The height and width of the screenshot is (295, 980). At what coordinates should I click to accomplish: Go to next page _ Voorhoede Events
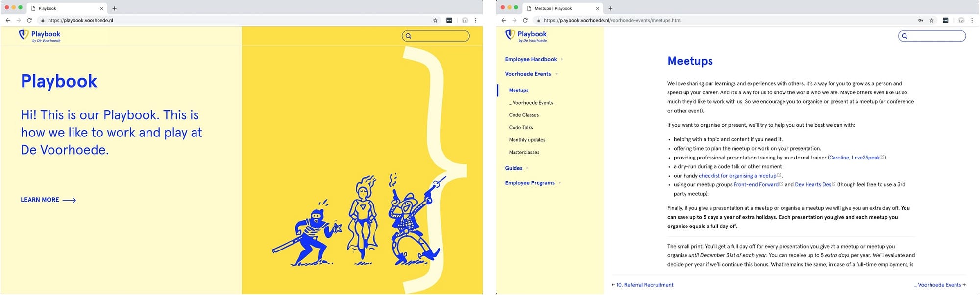tap(940, 285)
